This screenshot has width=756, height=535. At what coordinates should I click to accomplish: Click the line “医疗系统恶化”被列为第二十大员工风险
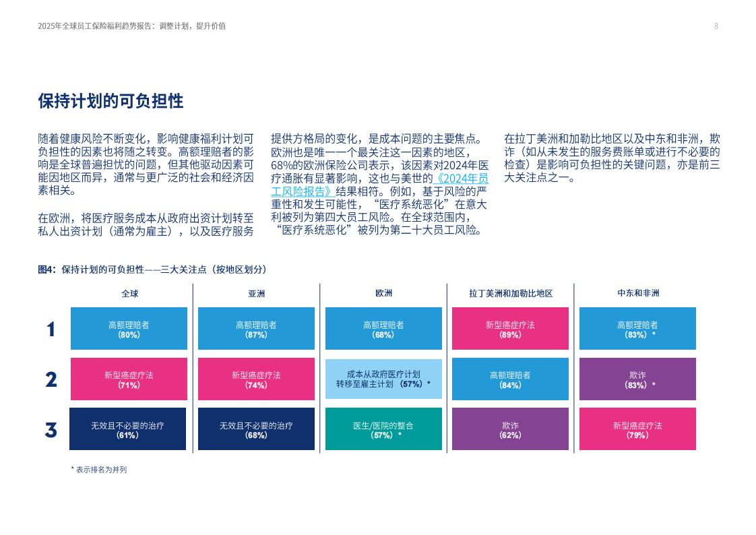379,230
